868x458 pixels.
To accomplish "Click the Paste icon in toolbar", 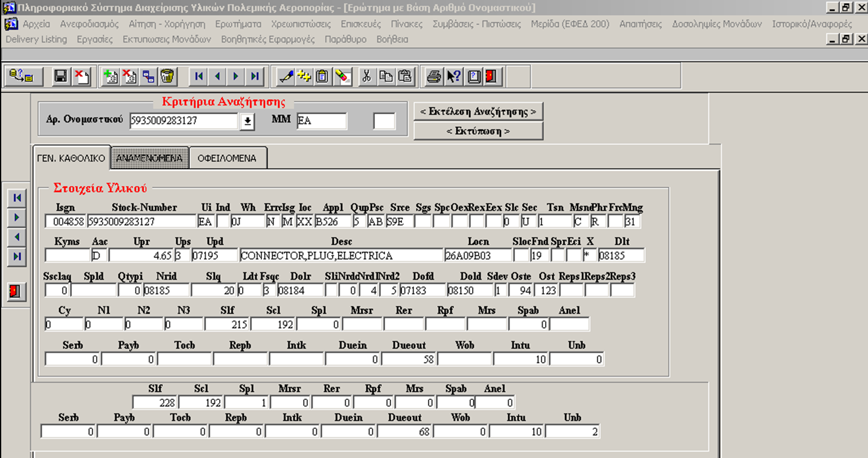I will click(404, 76).
